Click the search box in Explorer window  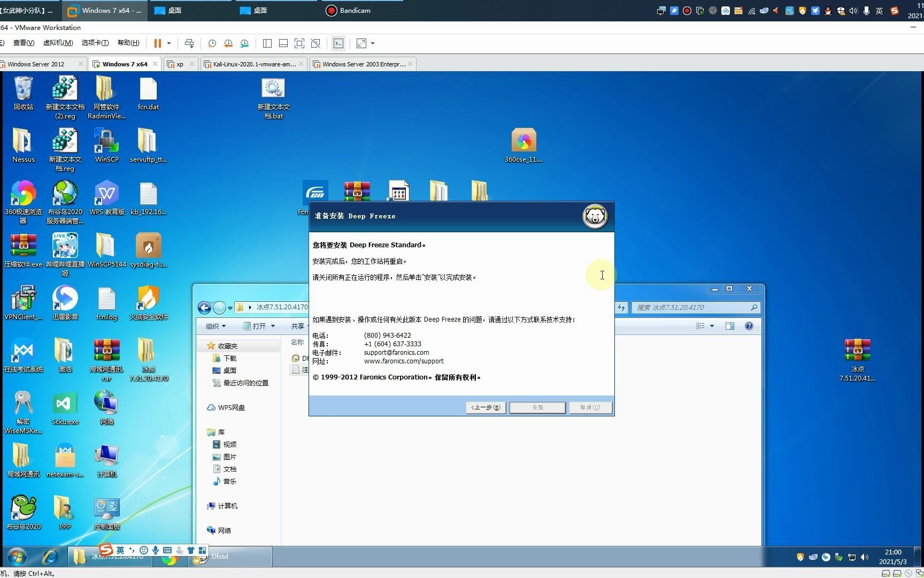coord(695,308)
